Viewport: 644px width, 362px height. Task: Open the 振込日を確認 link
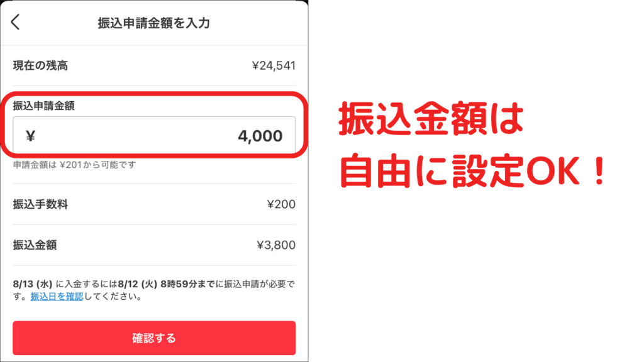pyautogui.click(x=57, y=296)
